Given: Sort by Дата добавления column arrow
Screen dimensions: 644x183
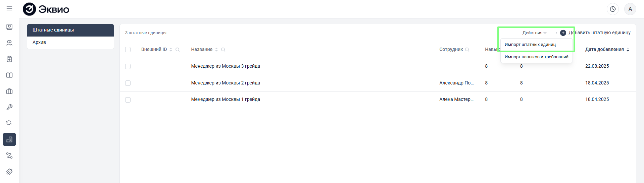Looking at the screenshot, I should (x=628, y=50).
